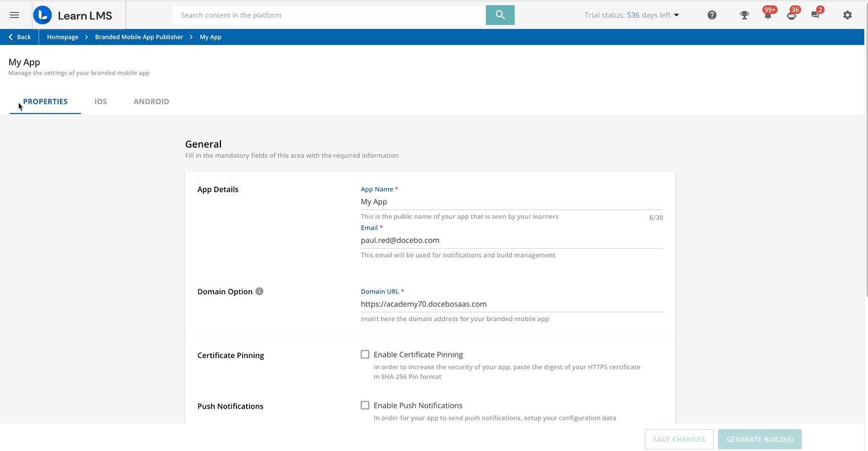This screenshot has width=868, height=451.
Task: Open the chat messages icon
Action: 815,15
